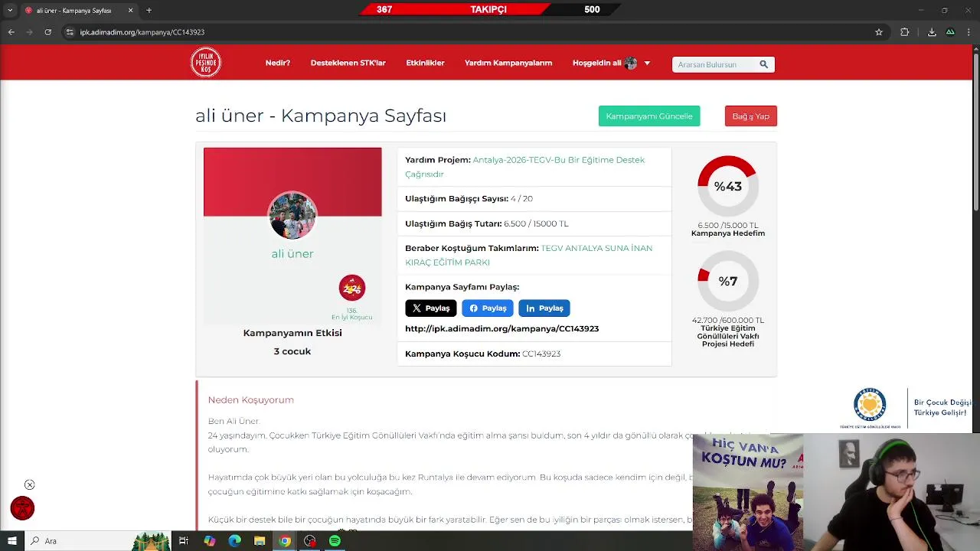Viewport: 980px width, 551px height.
Task: Click the red Bağış Yap button
Action: (x=750, y=116)
